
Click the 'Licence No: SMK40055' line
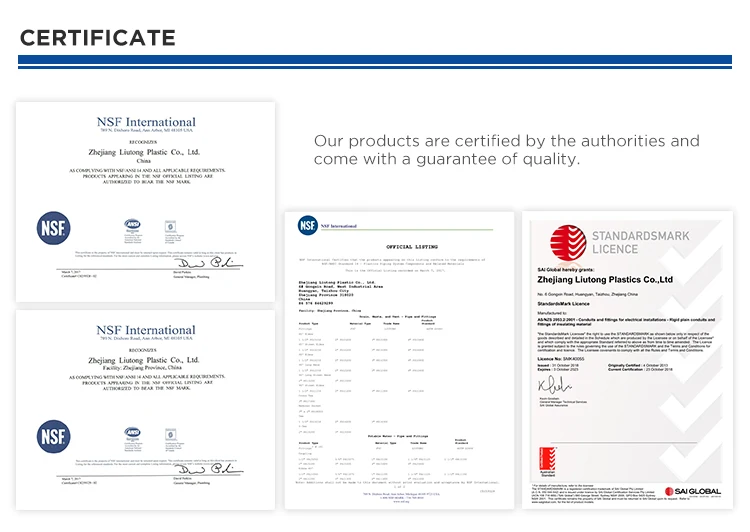pos(561,359)
